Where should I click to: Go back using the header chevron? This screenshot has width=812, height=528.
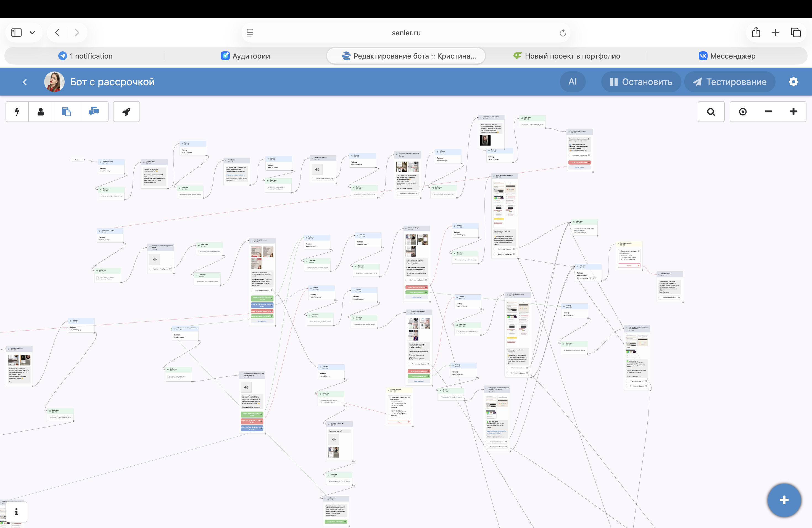coord(25,82)
